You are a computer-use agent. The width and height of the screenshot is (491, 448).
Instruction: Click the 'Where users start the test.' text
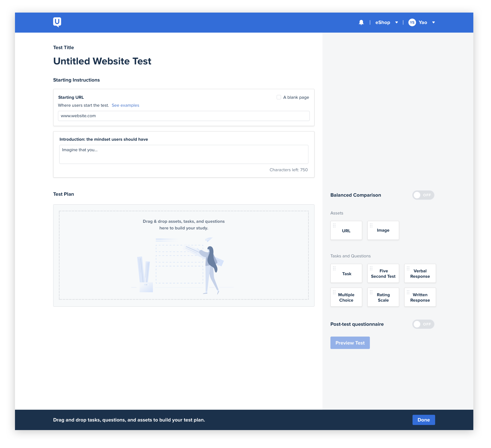pos(83,105)
